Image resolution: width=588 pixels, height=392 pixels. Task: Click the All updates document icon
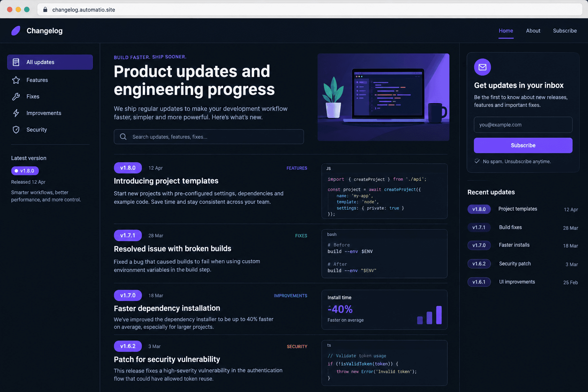click(16, 62)
